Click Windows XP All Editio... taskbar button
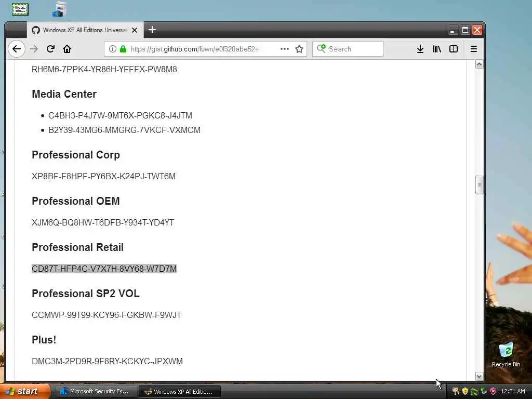This screenshot has height=399, width=532. click(x=180, y=392)
